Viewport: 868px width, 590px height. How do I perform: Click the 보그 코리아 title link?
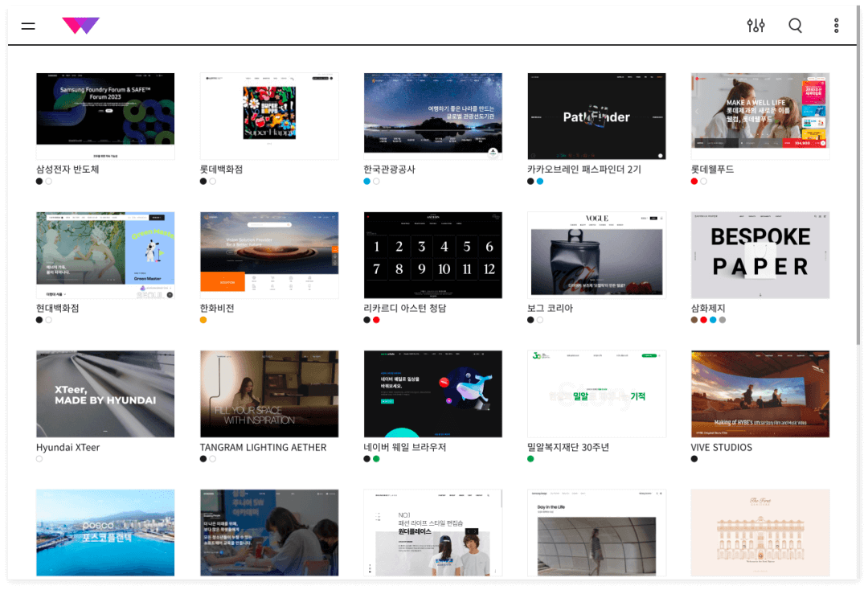tap(551, 309)
